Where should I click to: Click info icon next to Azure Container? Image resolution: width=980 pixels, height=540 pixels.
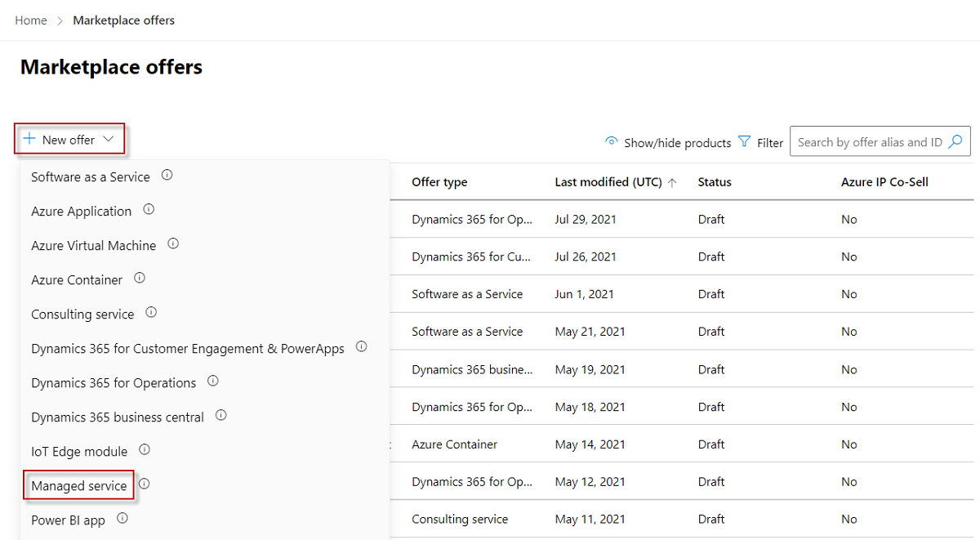pyautogui.click(x=140, y=278)
